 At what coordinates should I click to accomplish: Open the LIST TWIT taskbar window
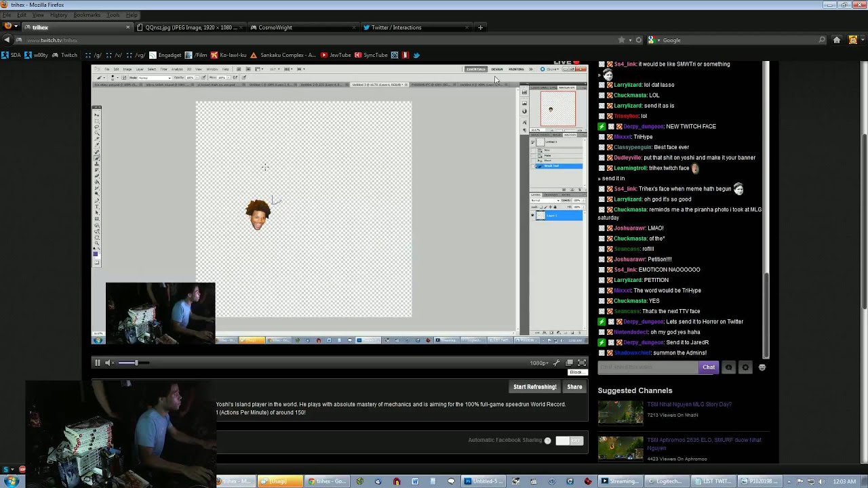[x=713, y=481]
